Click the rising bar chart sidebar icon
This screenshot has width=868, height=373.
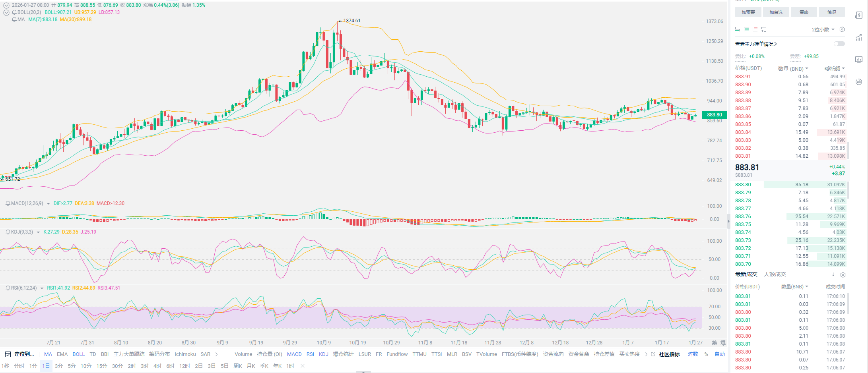[x=859, y=38]
